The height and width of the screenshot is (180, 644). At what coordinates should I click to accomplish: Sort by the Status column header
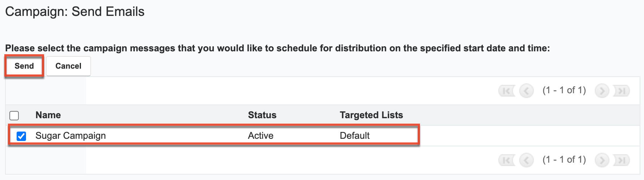click(262, 115)
